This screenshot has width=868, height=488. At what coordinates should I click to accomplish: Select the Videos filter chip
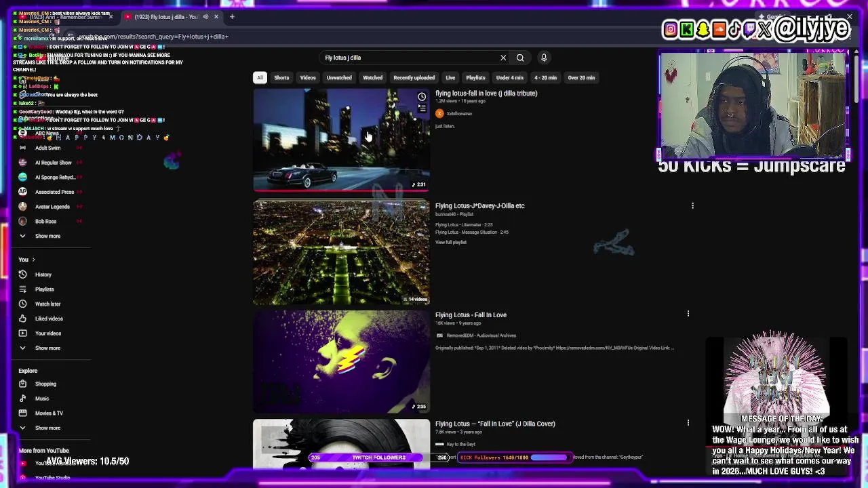[308, 78]
